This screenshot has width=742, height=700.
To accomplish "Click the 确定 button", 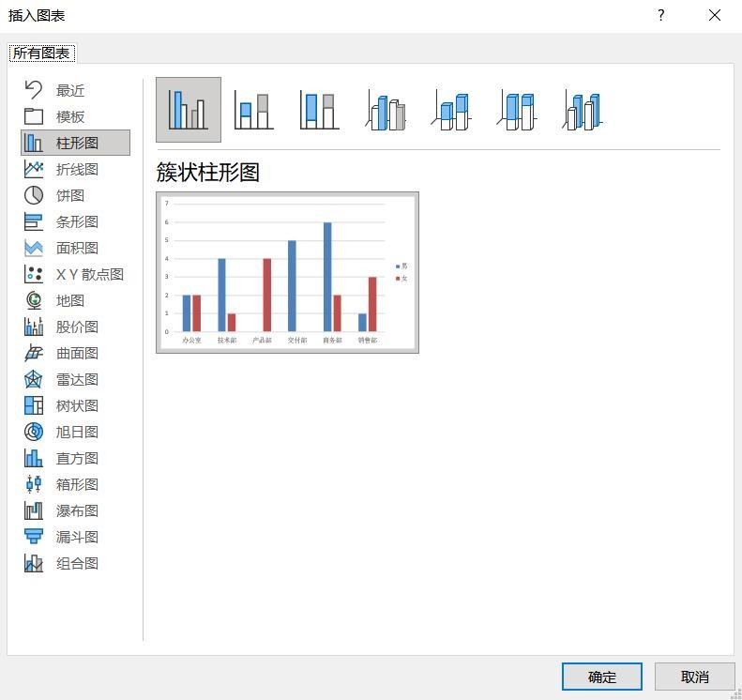I will 601,677.
